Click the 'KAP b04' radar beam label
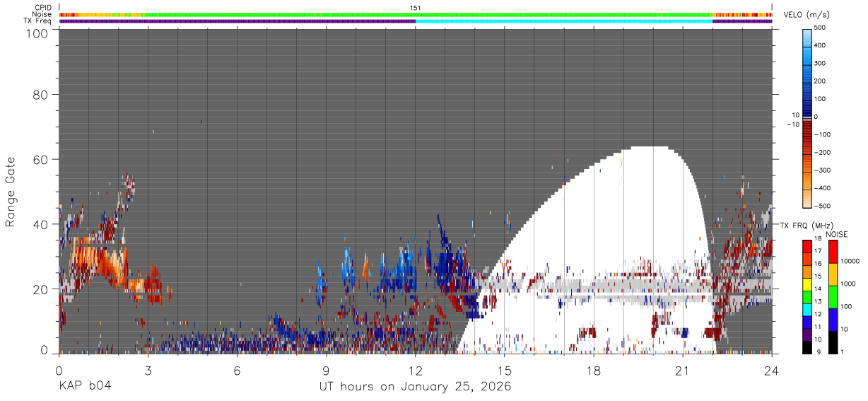The height and width of the screenshot is (401, 868). (x=84, y=386)
